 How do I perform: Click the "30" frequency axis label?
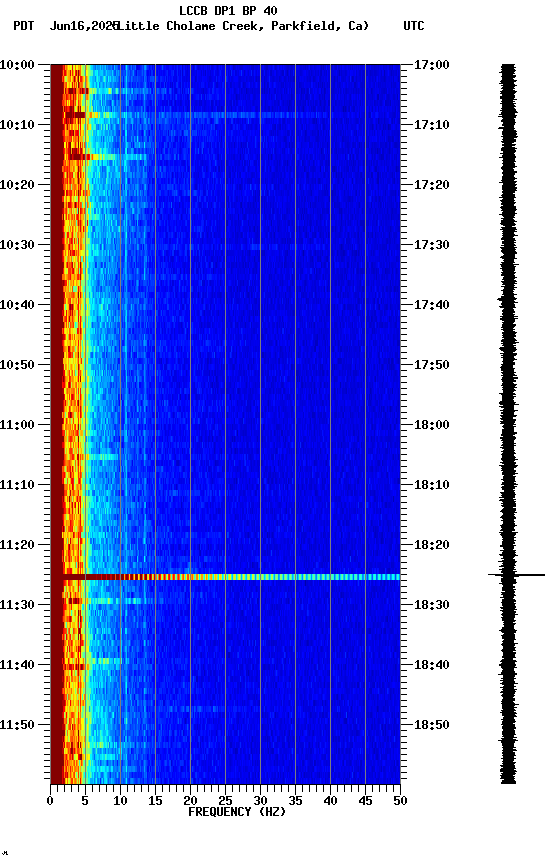click(260, 801)
